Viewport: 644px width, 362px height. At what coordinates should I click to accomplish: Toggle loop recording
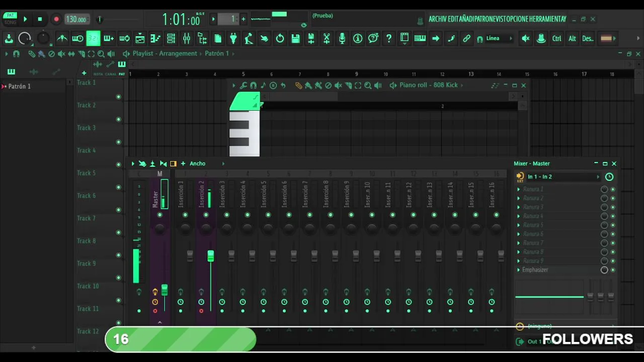click(x=124, y=38)
